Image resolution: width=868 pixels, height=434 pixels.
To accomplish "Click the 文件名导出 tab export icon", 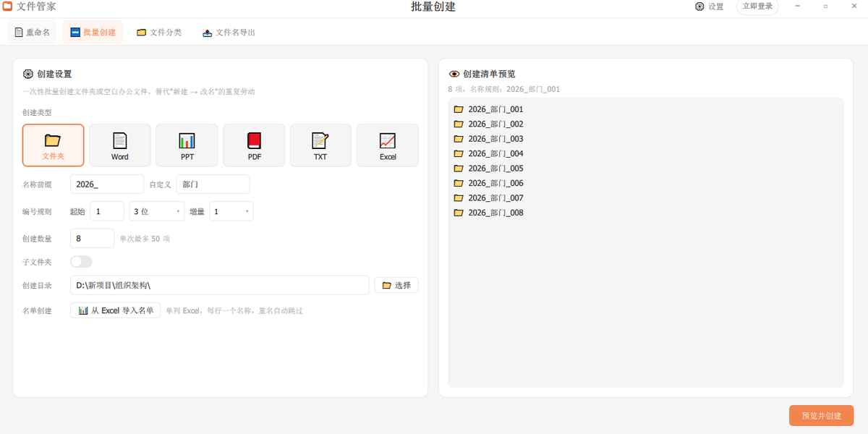I will pos(208,33).
